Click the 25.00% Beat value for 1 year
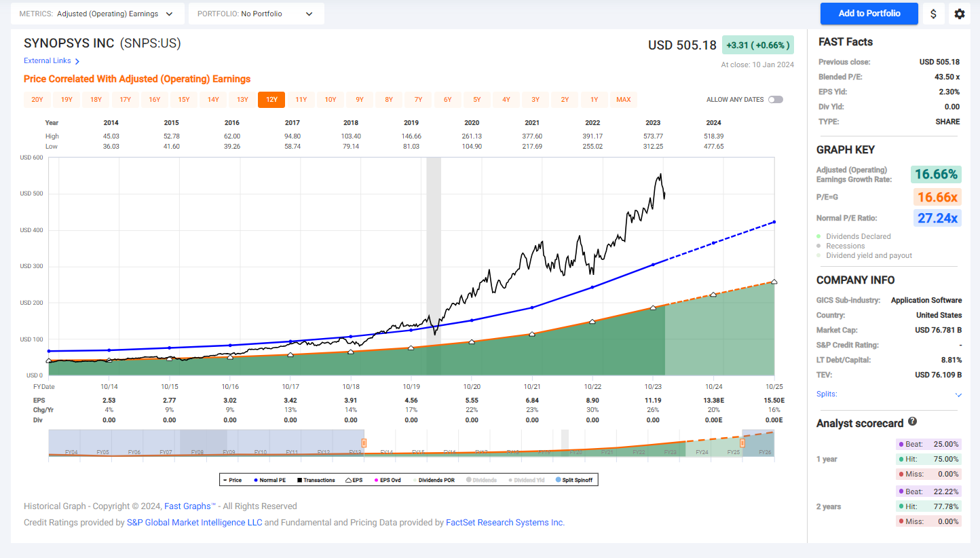 coord(947,445)
